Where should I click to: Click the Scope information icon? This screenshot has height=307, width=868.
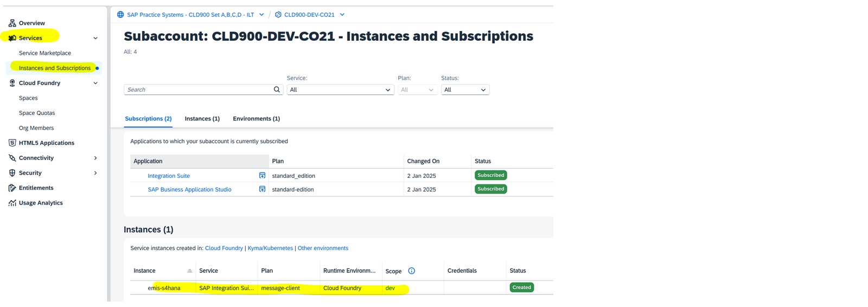click(411, 271)
